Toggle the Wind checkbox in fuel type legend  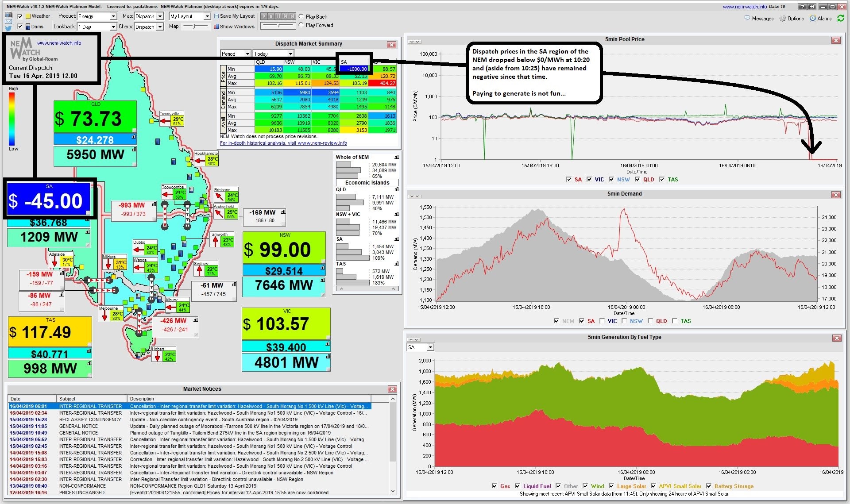(x=585, y=486)
